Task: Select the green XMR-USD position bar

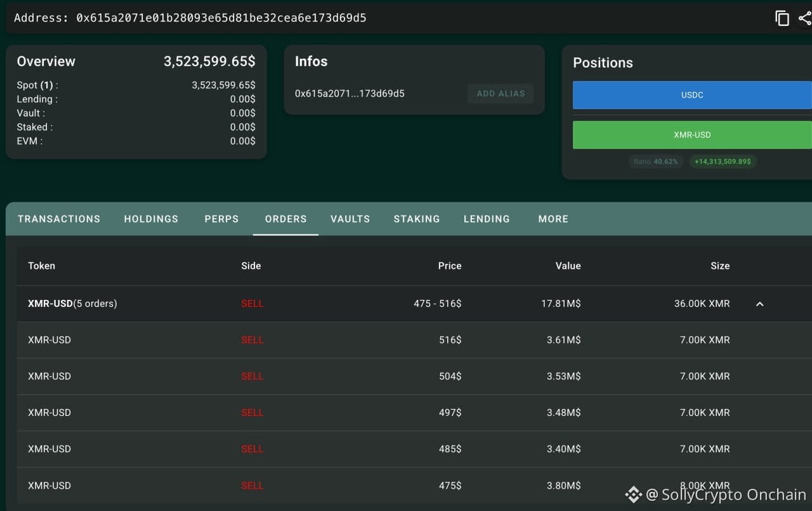Action: point(692,135)
